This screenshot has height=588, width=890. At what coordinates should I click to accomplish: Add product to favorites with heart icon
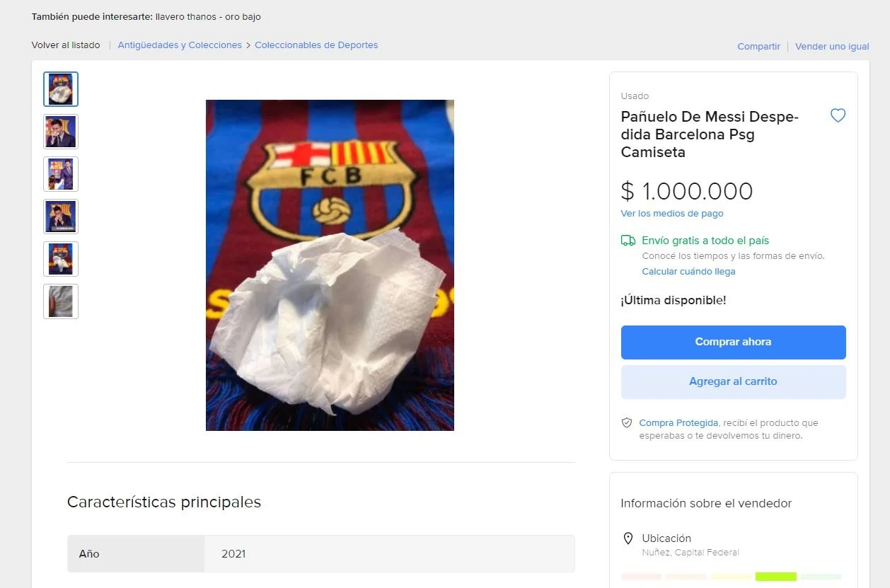[838, 115]
